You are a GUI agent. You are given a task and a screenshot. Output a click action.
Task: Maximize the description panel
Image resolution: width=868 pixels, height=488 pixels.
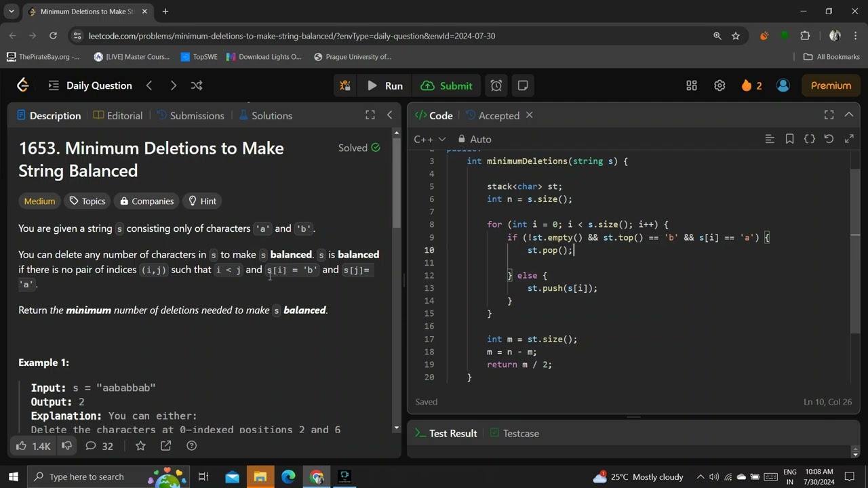tap(370, 115)
